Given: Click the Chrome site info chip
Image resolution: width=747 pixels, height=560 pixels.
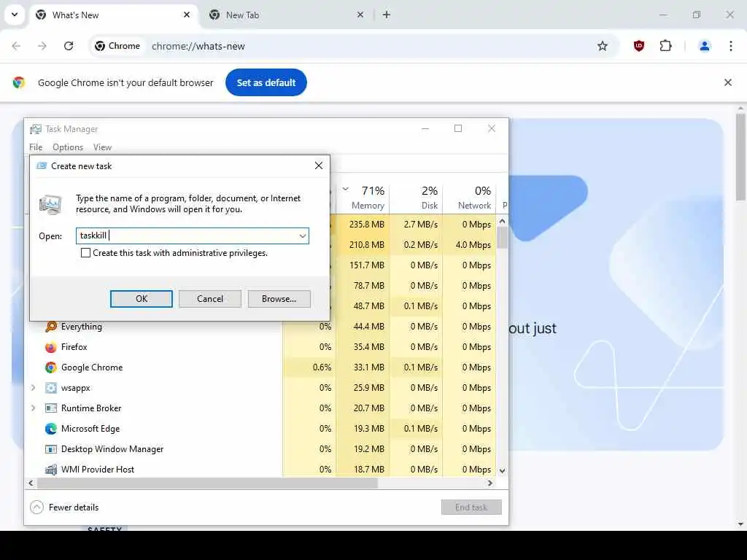Looking at the screenshot, I should click(117, 46).
